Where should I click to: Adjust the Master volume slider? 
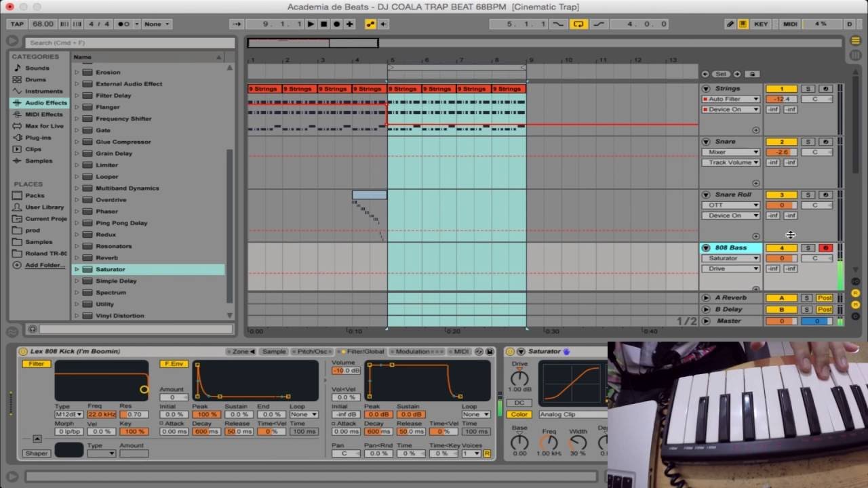click(781, 321)
